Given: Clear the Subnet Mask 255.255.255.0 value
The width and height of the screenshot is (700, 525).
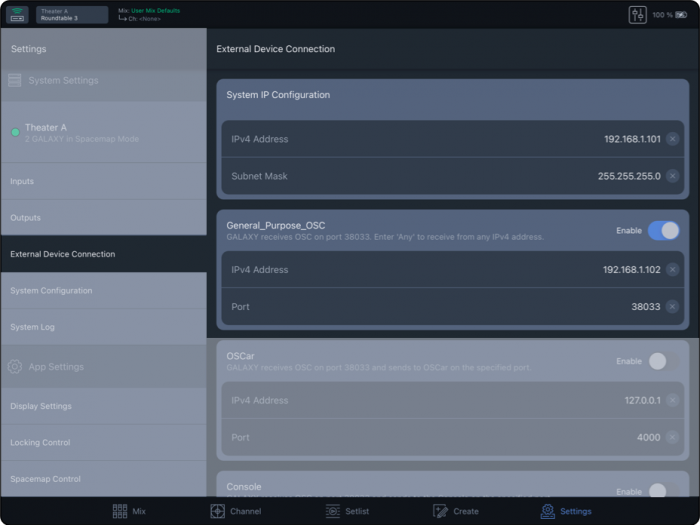Looking at the screenshot, I should pos(672,176).
